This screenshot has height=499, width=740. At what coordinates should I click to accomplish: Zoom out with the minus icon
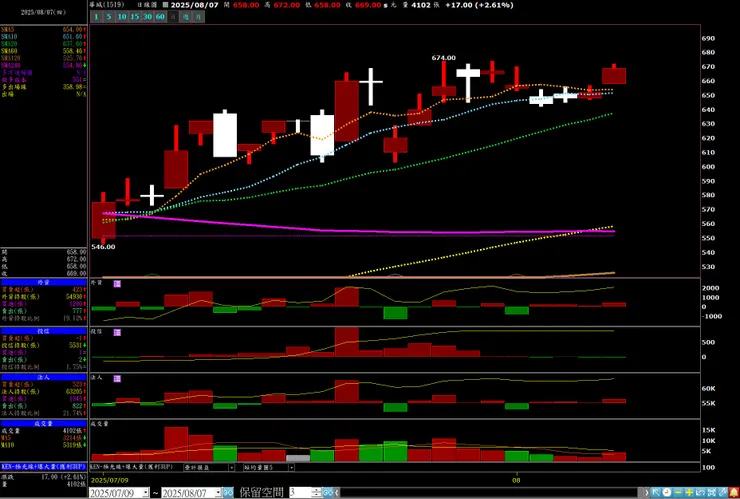(x=678, y=493)
